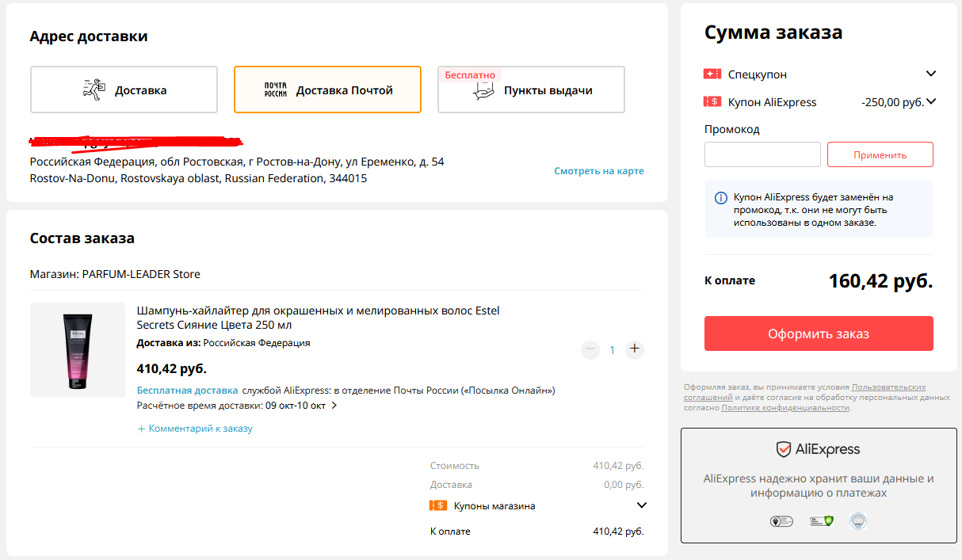Click the Оформить заказ button
This screenshot has height=560, width=962.
(819, 333)
